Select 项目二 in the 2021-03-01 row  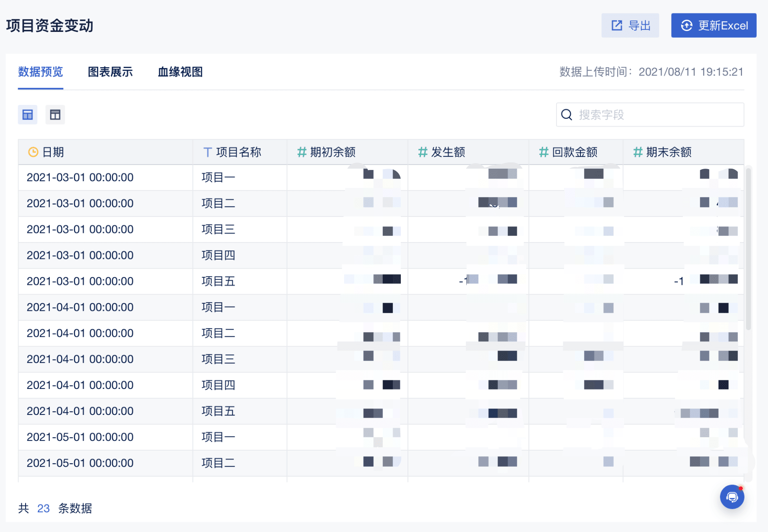click(218, 203)
